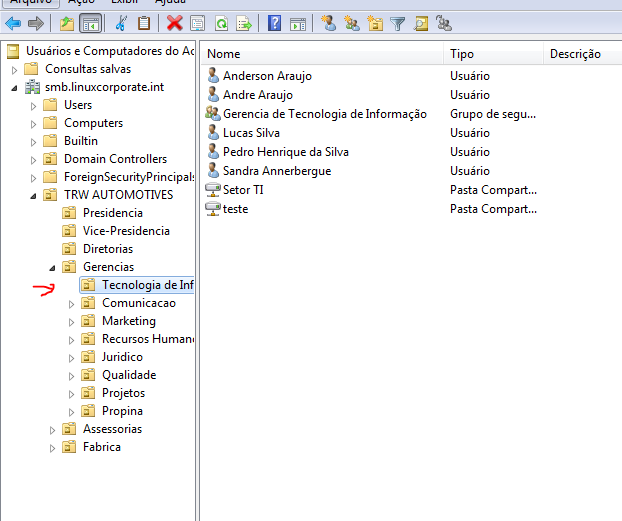Expand the Marketing unit arrow
622x521 pixels.
[71, 322]
